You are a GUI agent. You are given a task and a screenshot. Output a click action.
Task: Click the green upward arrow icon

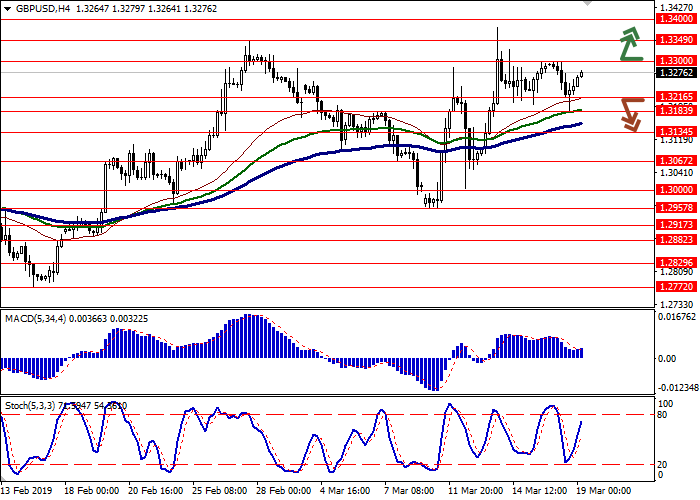pos(630,45)
